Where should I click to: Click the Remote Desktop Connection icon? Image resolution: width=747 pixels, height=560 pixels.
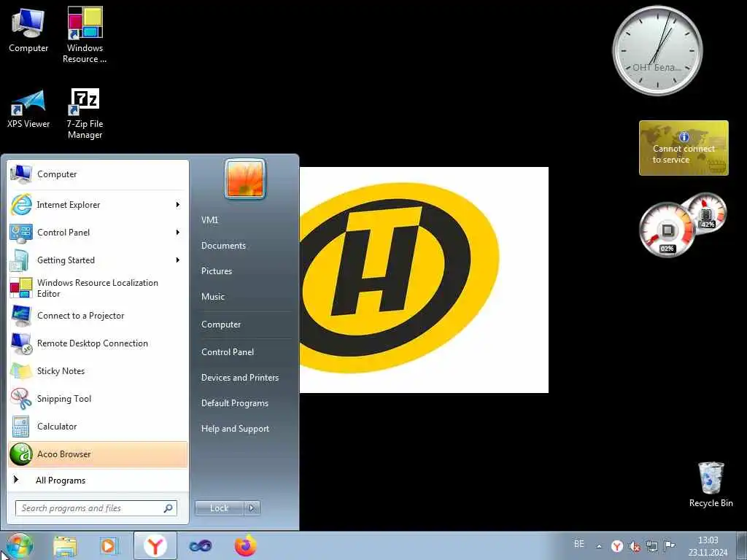tap(21, 343)
